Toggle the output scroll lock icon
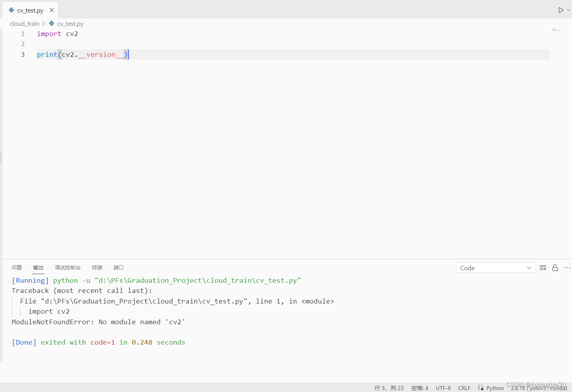This screenshot has width=572, height=392. (555, 268)
